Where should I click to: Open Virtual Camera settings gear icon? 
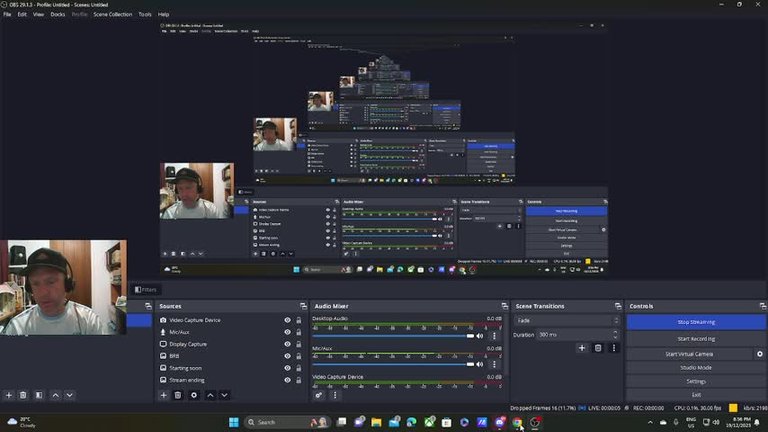759,354
